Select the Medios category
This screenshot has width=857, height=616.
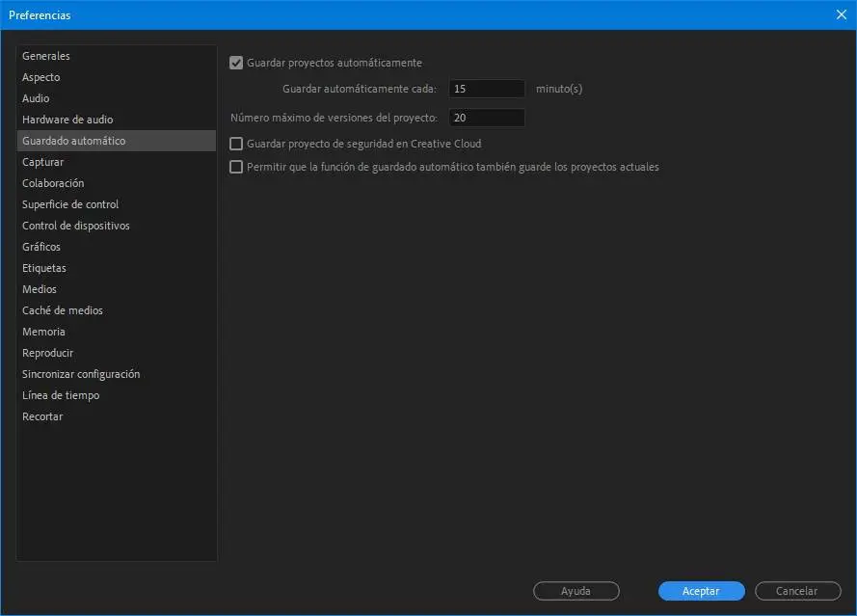[x=117, y=289]
